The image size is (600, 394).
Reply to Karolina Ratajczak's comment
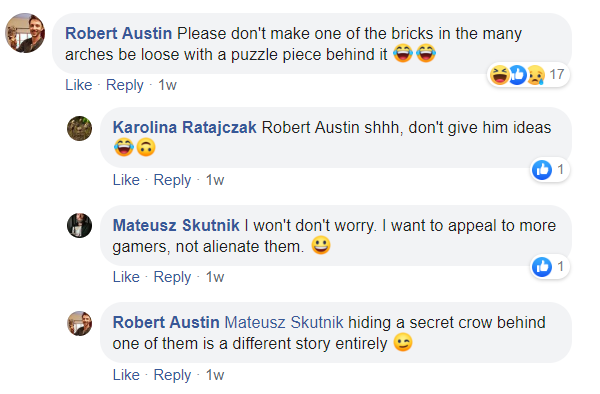pyautogui.click(x=172, y=180)
